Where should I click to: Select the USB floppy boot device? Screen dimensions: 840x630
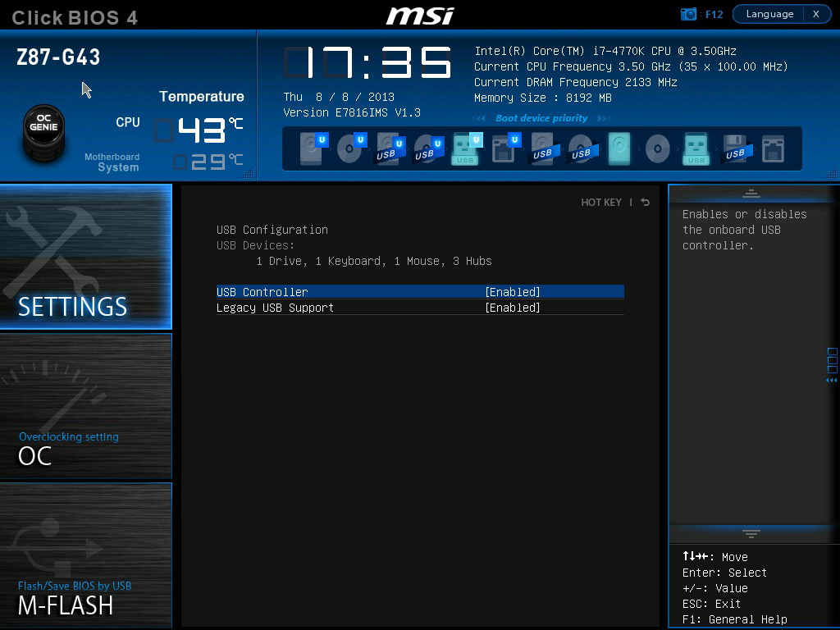point(737,148)
